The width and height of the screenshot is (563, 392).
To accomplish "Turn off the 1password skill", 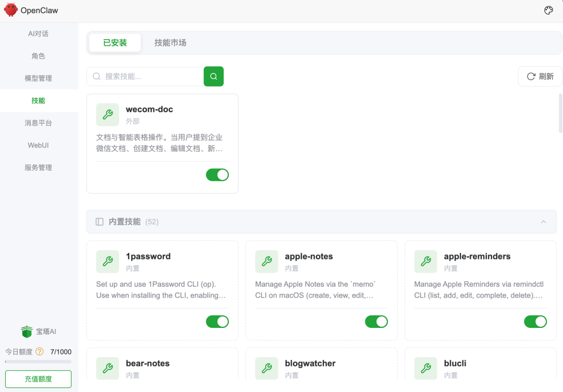I will 217,322.
